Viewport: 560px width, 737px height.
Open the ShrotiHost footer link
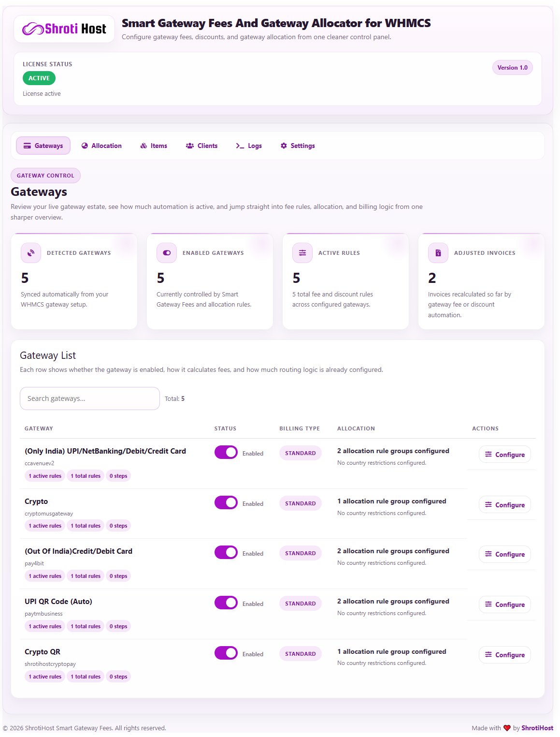(536, 727)
